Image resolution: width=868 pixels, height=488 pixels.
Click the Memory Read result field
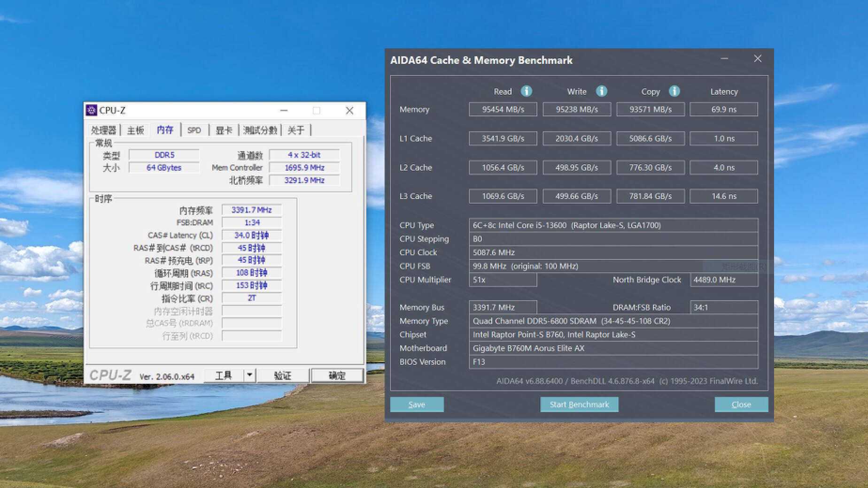pyautogui.click(x=503, y=109)
